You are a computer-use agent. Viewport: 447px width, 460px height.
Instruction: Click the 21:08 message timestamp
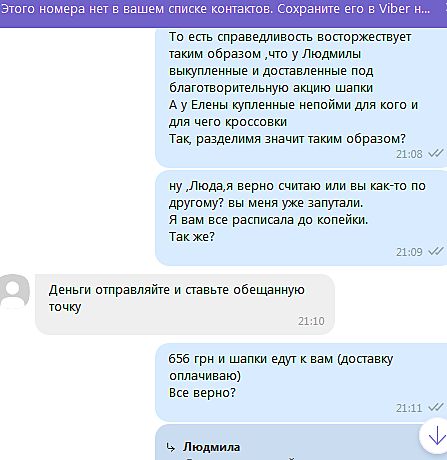click(x=409, y=154)
